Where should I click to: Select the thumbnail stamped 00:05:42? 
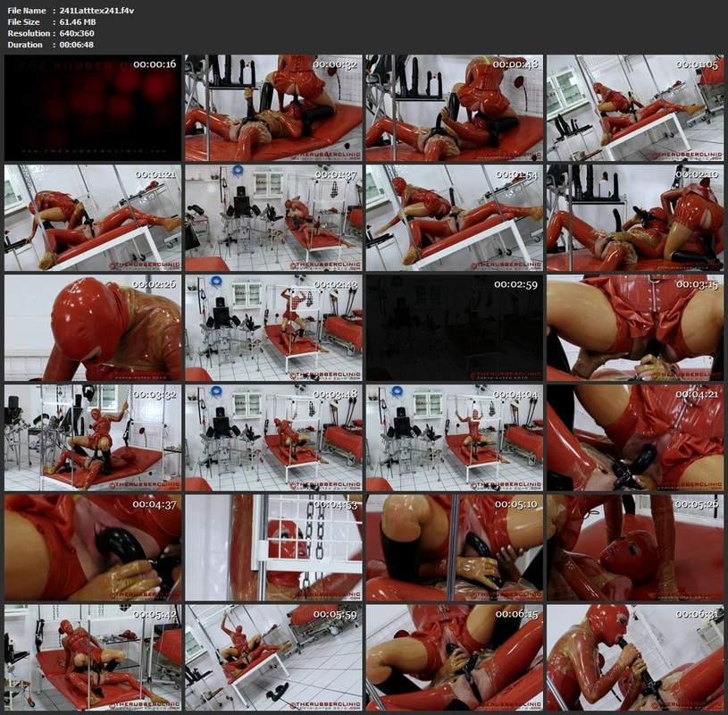93,658
